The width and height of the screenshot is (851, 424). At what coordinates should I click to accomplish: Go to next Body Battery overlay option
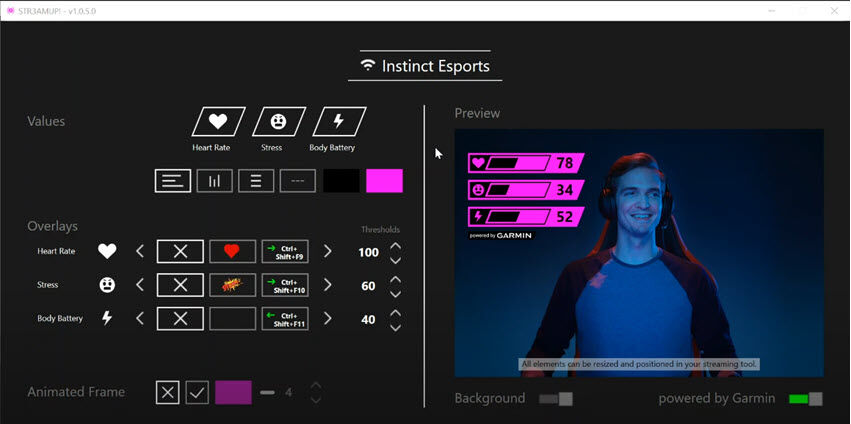click(x=327, y=318)
